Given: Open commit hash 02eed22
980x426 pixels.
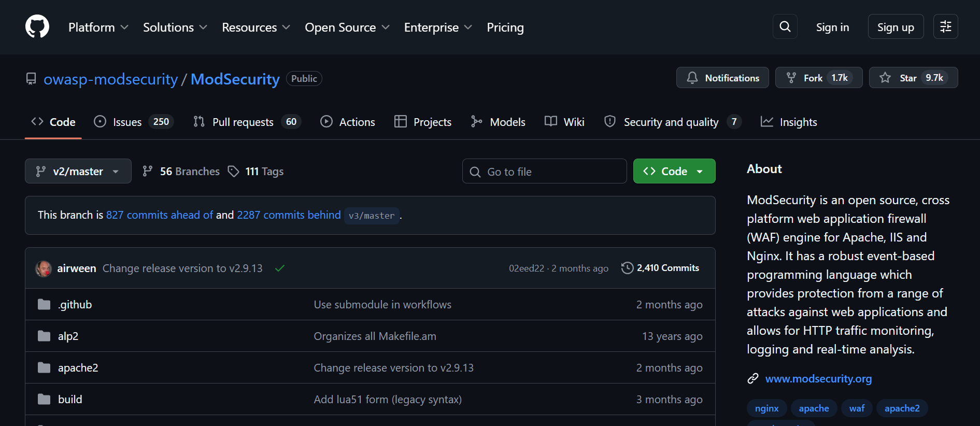Looking at the screenshot, I should (x=527, y=268).
